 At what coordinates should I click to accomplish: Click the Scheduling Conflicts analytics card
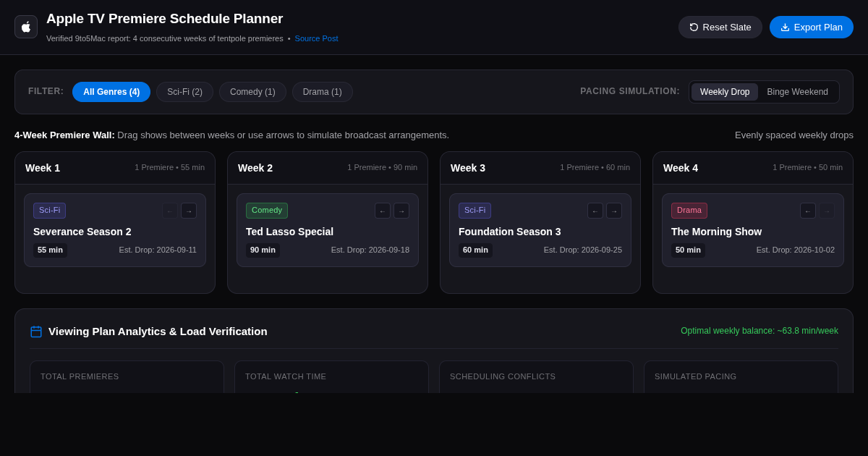(536, 376)
